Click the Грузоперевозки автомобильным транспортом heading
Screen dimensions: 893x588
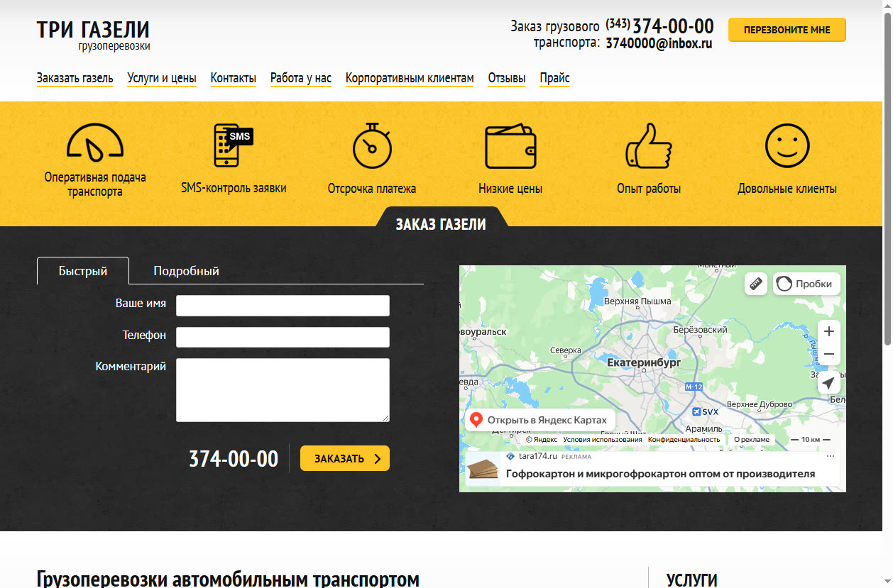[228, 579]
